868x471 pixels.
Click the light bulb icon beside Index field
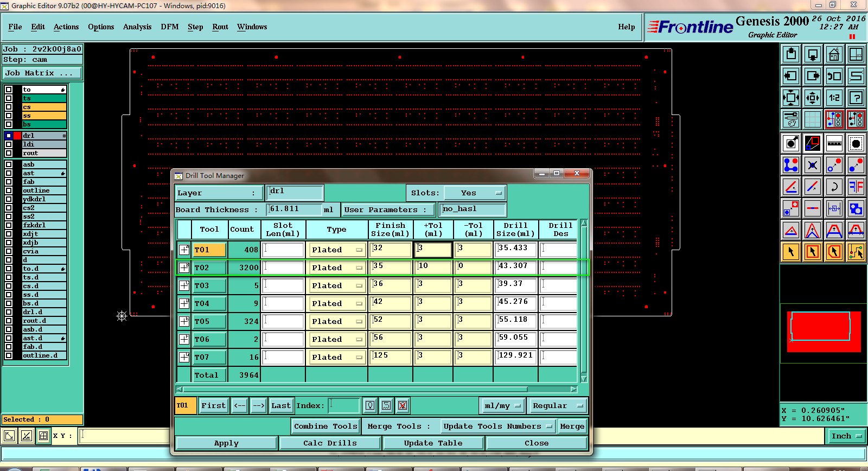click(370, 405)
